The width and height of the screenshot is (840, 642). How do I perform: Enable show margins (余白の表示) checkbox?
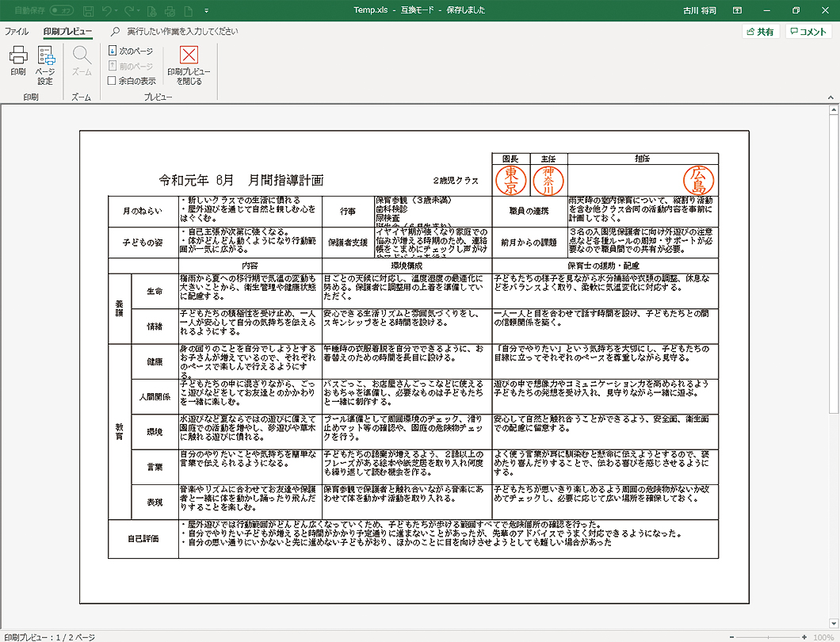pos(112,80)
